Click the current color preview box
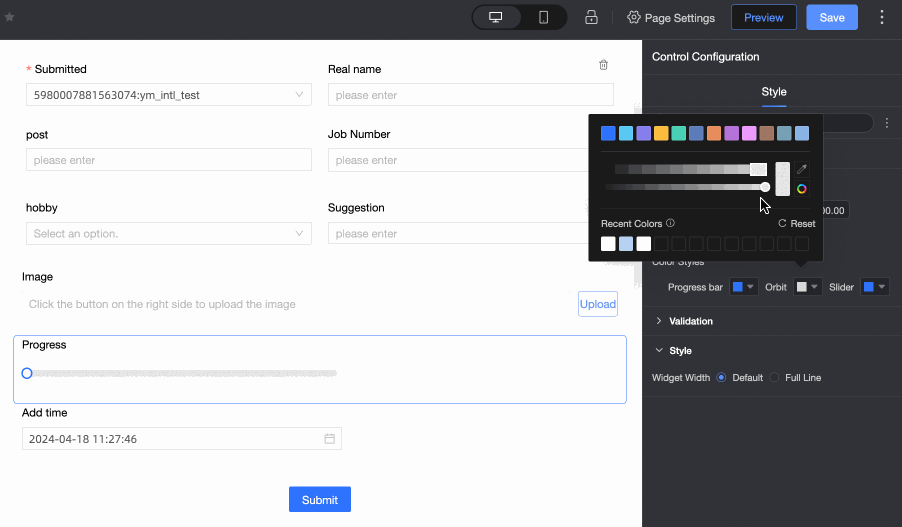Screen dimensions: 902x527 (782, 179)
